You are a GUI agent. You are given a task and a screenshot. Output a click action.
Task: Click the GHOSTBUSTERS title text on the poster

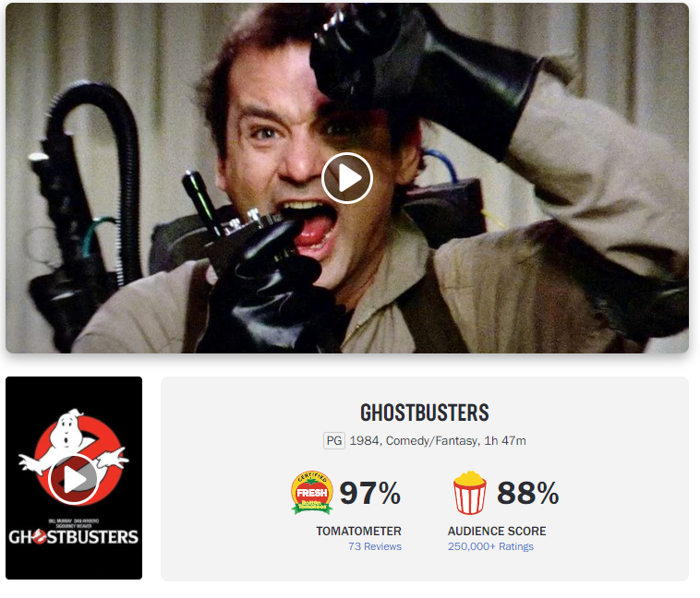[74, 537]
